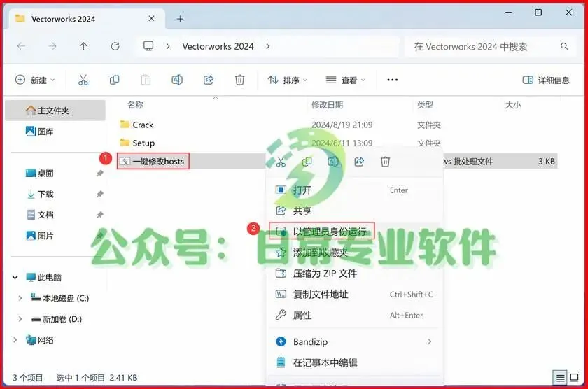Expand the 新加卷 (D:) tree node
The height and width of the screenshot is (389, 588).
coord(20,319)
